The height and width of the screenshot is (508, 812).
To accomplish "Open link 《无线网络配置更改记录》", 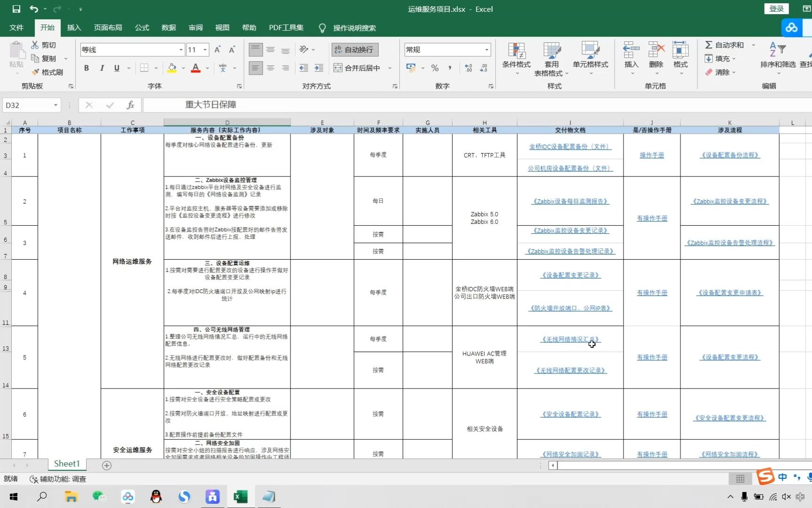I will pos(570,371).
